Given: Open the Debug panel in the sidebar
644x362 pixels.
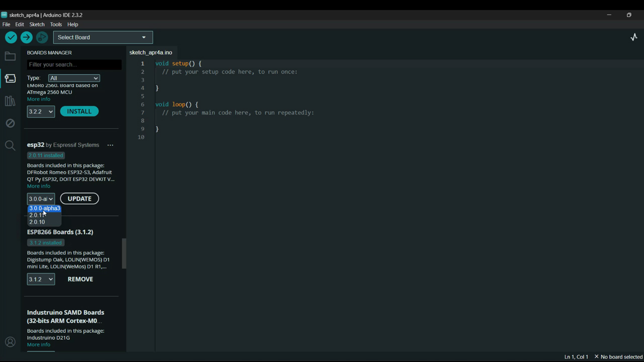Looking at the screenshot, I should [x=10, y=123].
